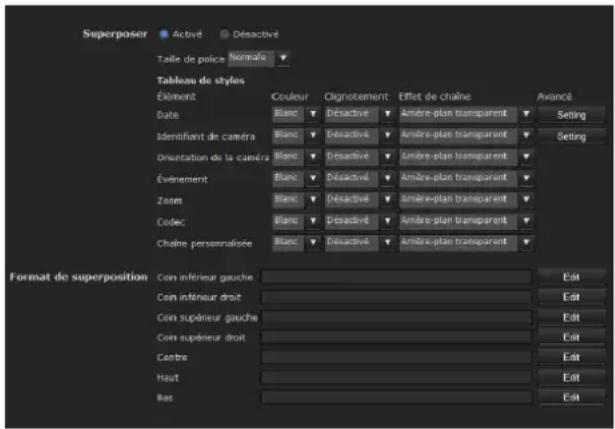Open the Effet de chaîne dropdown for Événement
The image size is (615, 429).
click(x=466, y=178)
